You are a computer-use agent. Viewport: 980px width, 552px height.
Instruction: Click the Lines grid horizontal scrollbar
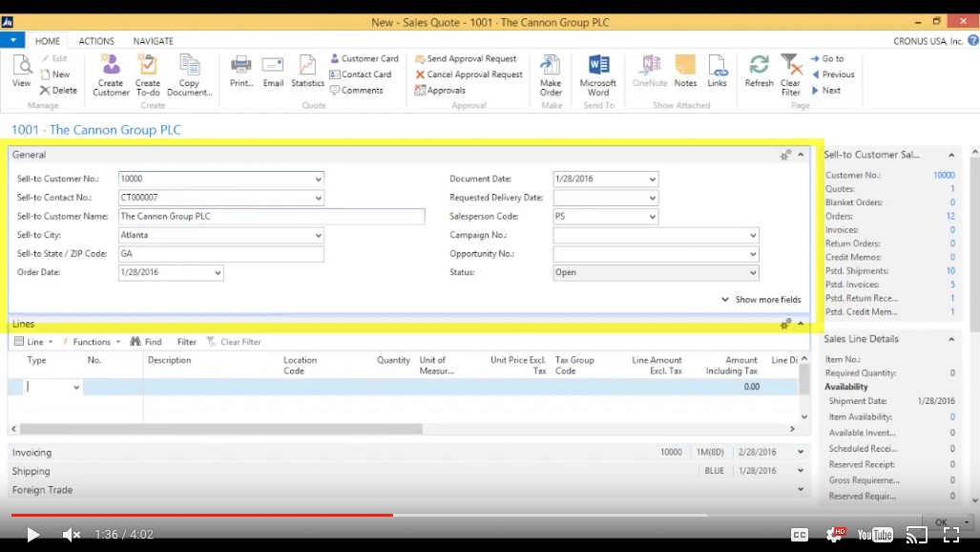(x=221, y=429)
